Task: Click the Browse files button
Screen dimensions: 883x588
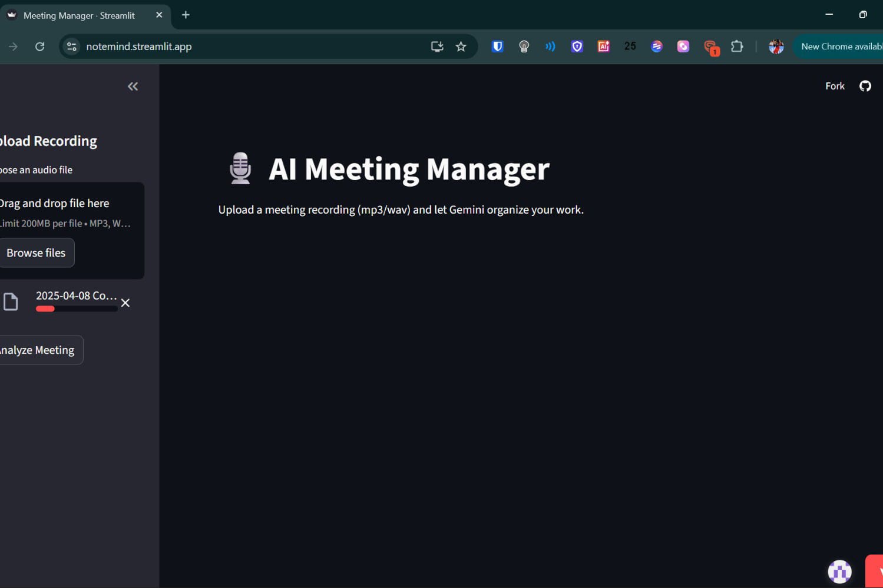Action: point(36,253)
